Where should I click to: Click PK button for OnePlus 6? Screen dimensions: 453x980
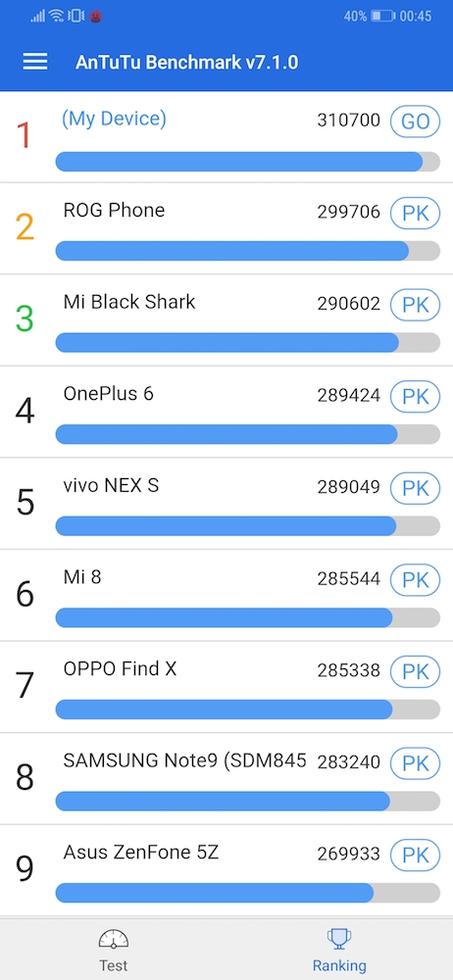tap(416, 396)
